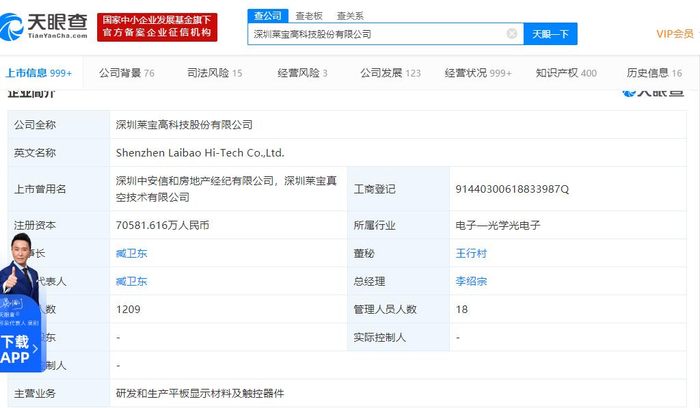Open the 经营状况 999+ section tab
This screenshot has width=700, height=408.
click(x=478, y=73)
